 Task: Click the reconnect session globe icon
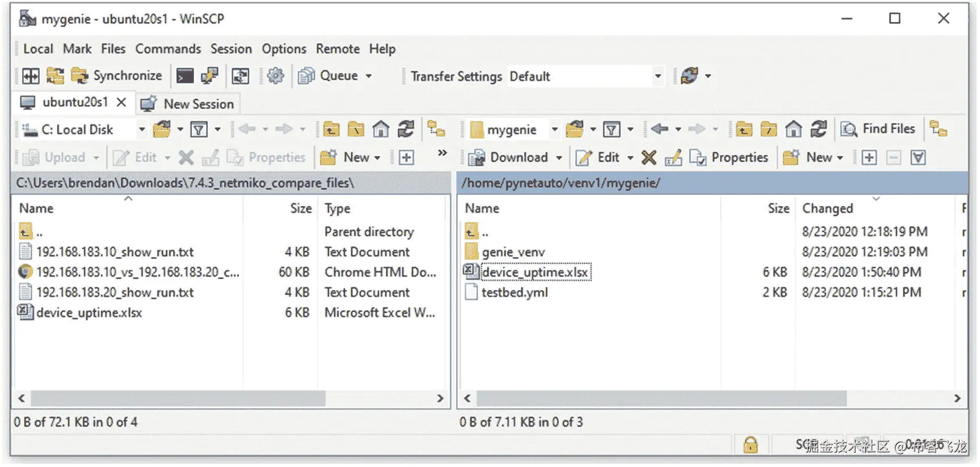(689, 76)
